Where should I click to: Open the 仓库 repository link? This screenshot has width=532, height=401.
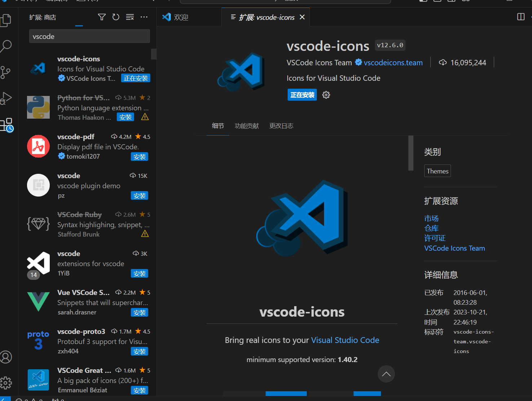pyautogui.click(x=431, y=228)
